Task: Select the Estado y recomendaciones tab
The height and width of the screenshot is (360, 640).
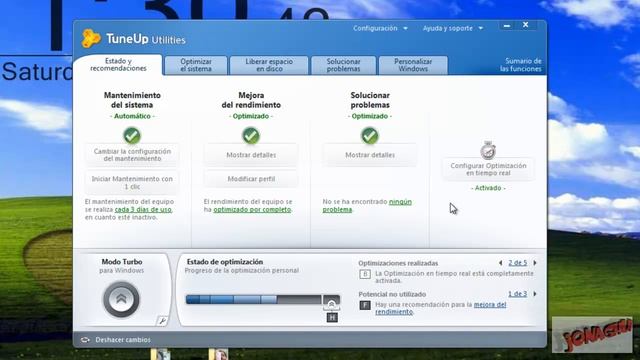Action: point(118,65)
